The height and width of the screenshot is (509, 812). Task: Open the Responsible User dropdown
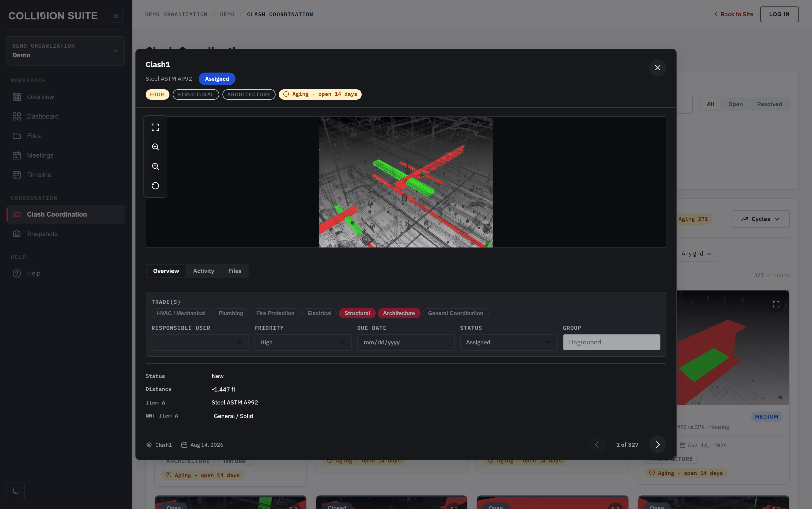[x=200, y=342]
